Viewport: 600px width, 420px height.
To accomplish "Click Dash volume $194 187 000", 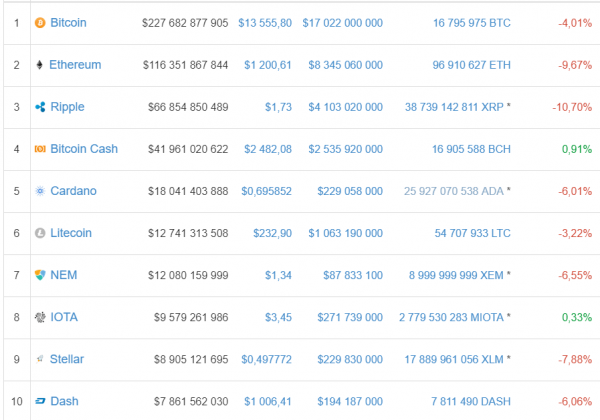I will point(350,402).
